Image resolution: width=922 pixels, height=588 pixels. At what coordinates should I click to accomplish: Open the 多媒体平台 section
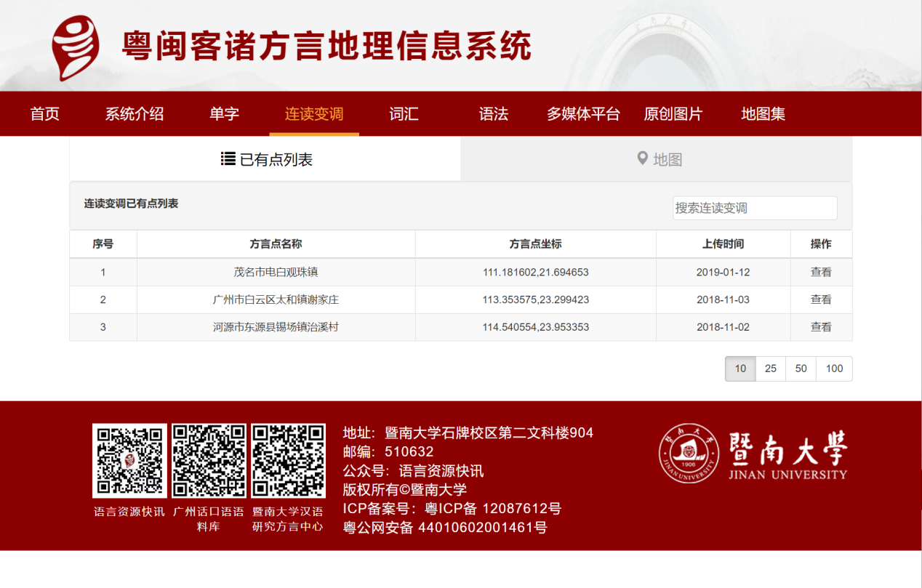pos(583,114)
